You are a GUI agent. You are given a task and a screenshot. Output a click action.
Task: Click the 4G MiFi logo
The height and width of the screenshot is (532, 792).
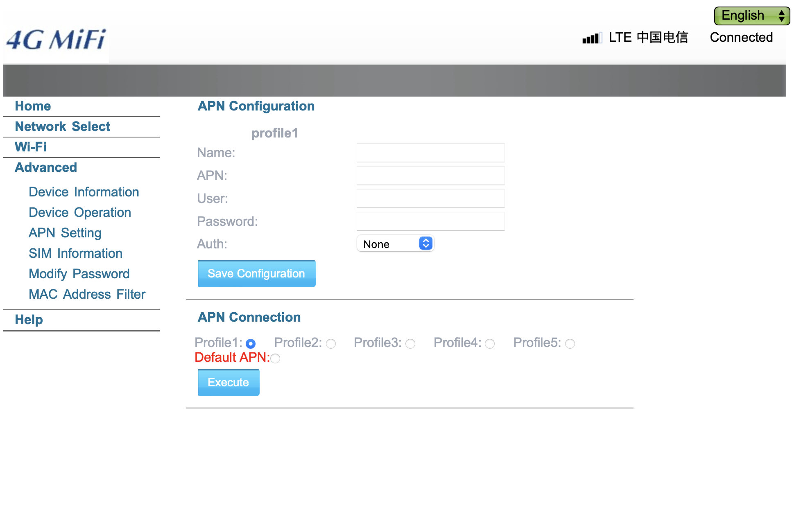pyautogui.click(x=56, y=40)
